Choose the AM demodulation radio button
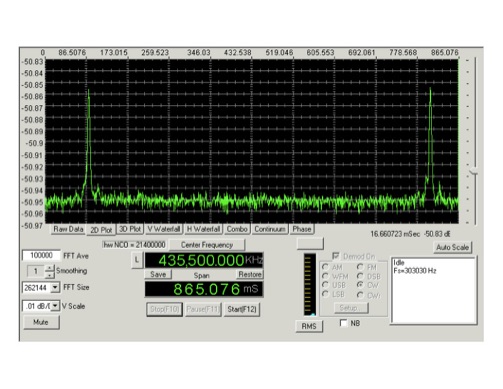The image size is (503, 389). click(x=325, y=267)
